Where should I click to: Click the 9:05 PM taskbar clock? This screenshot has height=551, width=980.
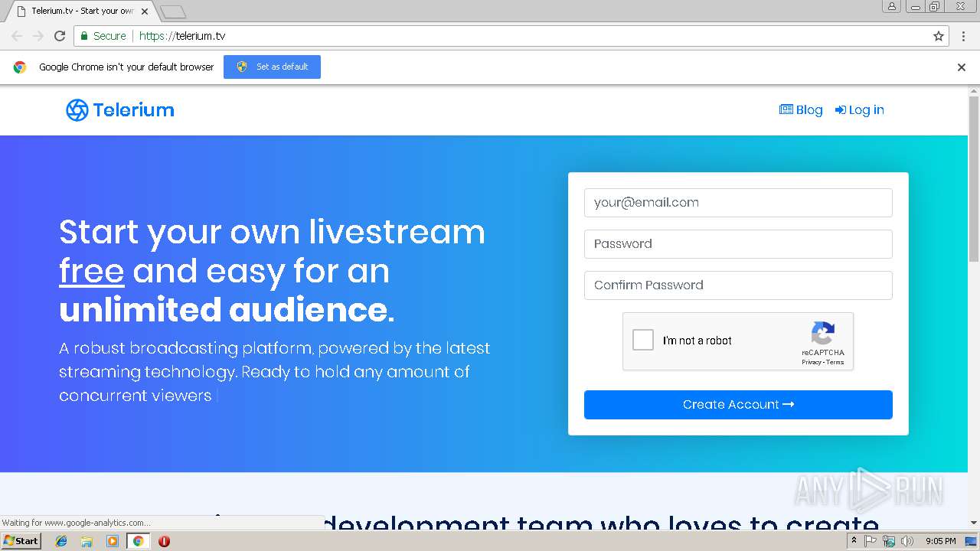pyautogui.click(x=941, y=541)
